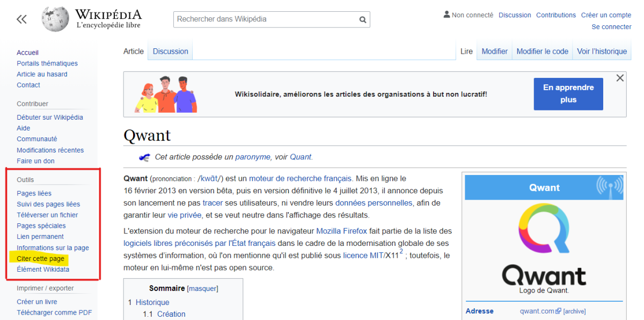Follow the tracer link

click(x=213, y=203)
